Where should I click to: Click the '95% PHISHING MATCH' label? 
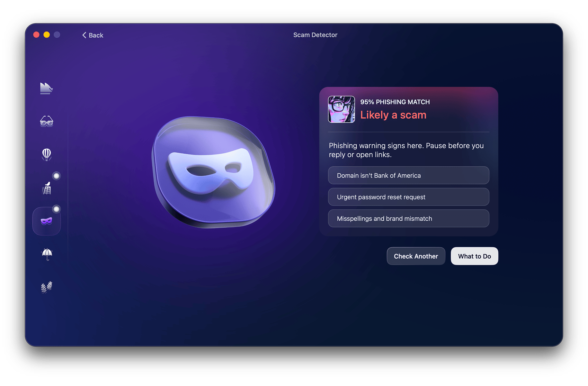395,102
